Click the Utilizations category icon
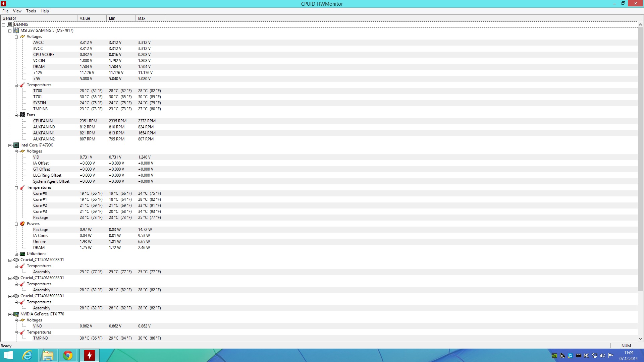 (22, 254)
